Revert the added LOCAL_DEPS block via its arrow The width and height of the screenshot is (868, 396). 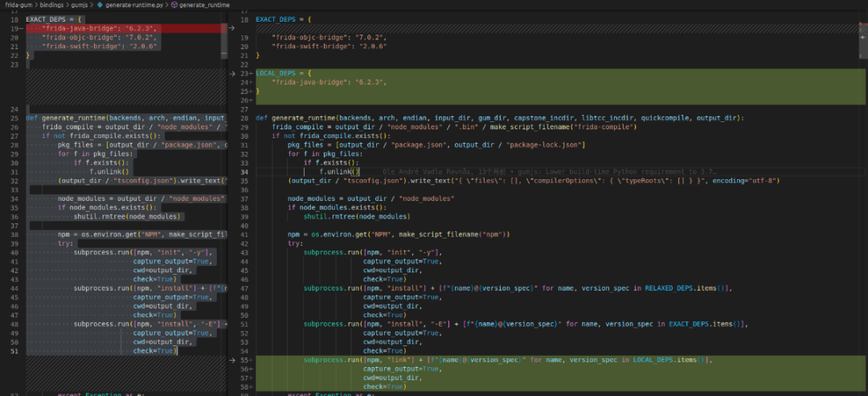tap(231, 74)
